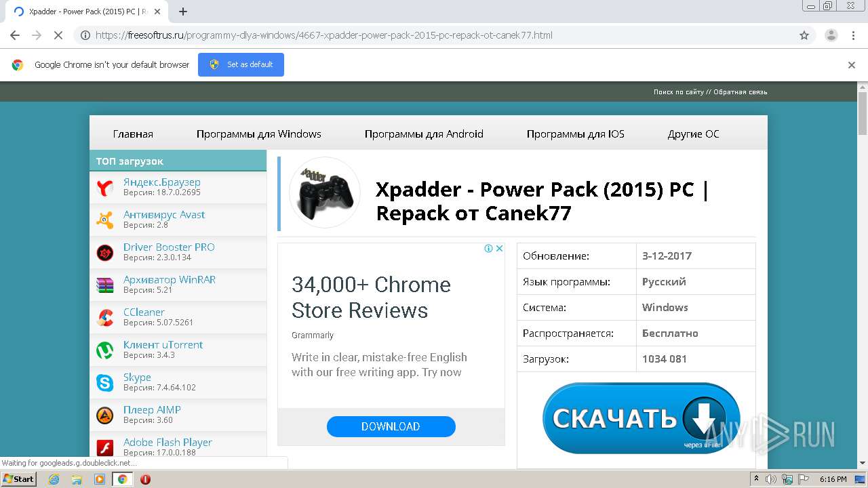
Task: Click red stop icon in taskbar
Action: (145, 479)
